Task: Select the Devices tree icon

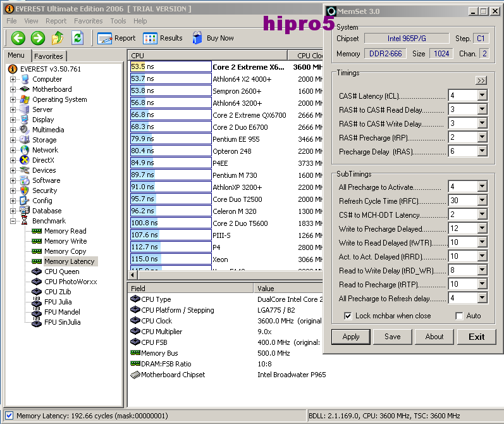Action: point(25,170)
